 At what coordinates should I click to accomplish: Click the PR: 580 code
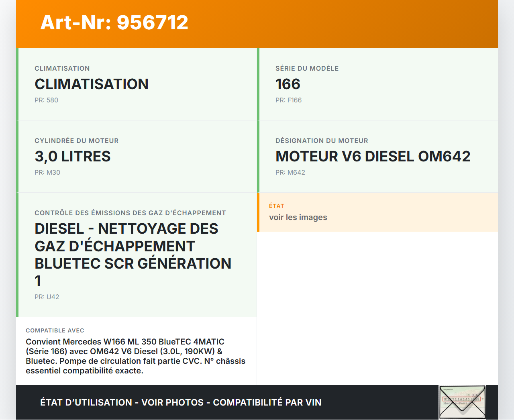(46, 100)
